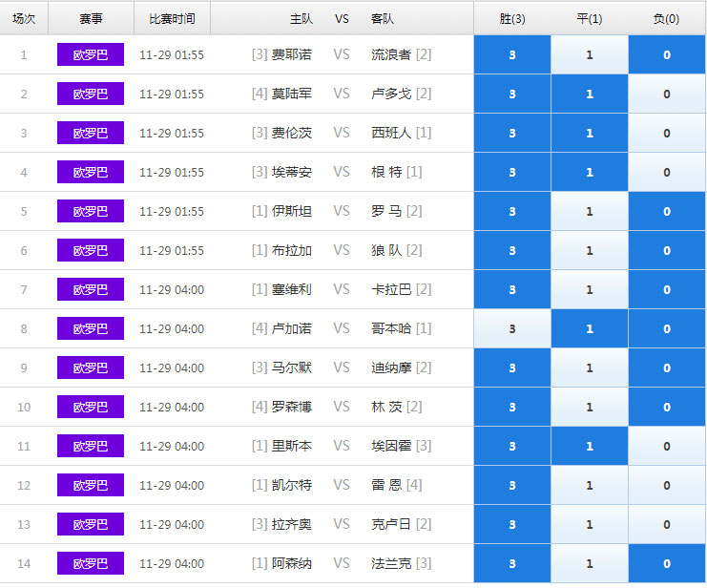Click the 欧罗巴 badge in match 5 row
The image size is (707, 588).
pos(91,211)
